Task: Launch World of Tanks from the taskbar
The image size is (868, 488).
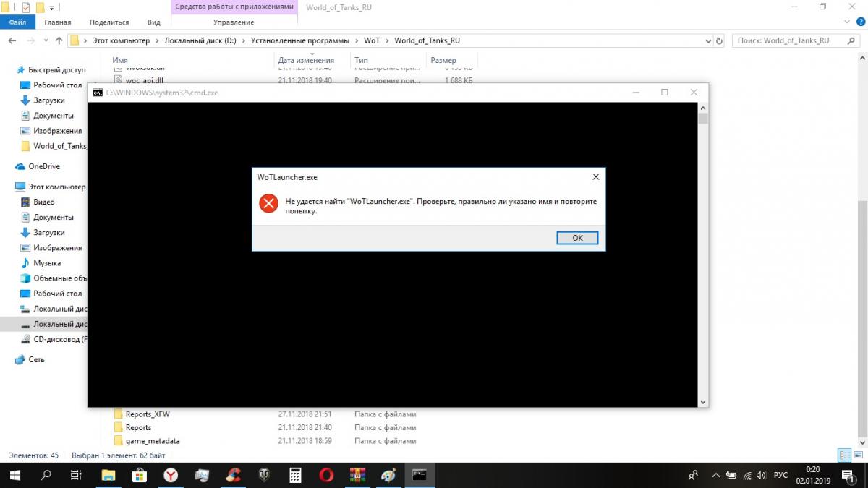Action: pyautogui.click(x=264, y=475)
